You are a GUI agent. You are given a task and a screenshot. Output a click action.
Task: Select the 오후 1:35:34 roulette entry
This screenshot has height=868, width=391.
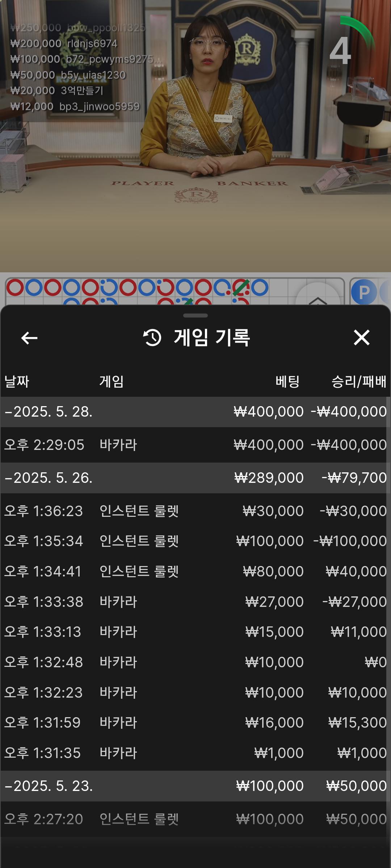195,541
